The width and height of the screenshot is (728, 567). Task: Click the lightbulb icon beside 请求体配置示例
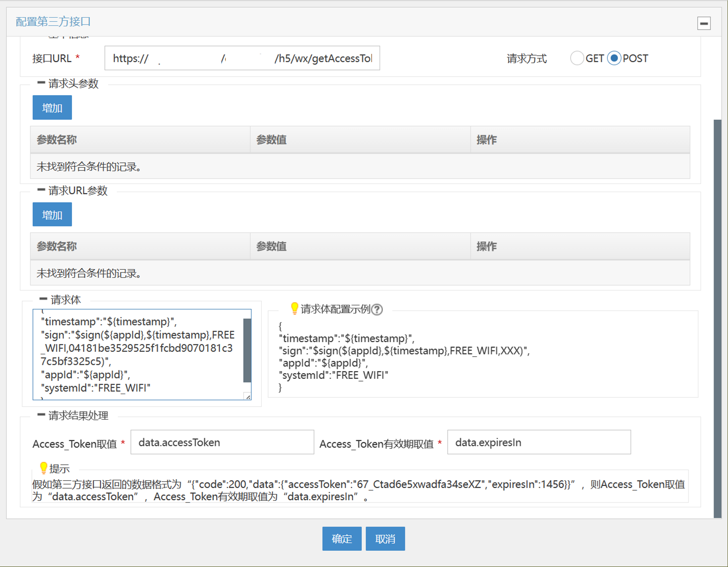click(294, 308)
